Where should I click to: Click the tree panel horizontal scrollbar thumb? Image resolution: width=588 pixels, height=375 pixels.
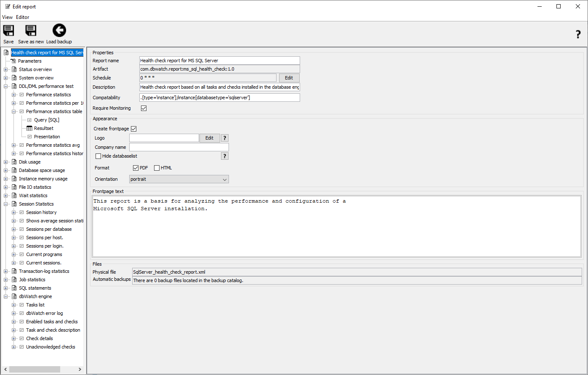(x=35, y=369)
